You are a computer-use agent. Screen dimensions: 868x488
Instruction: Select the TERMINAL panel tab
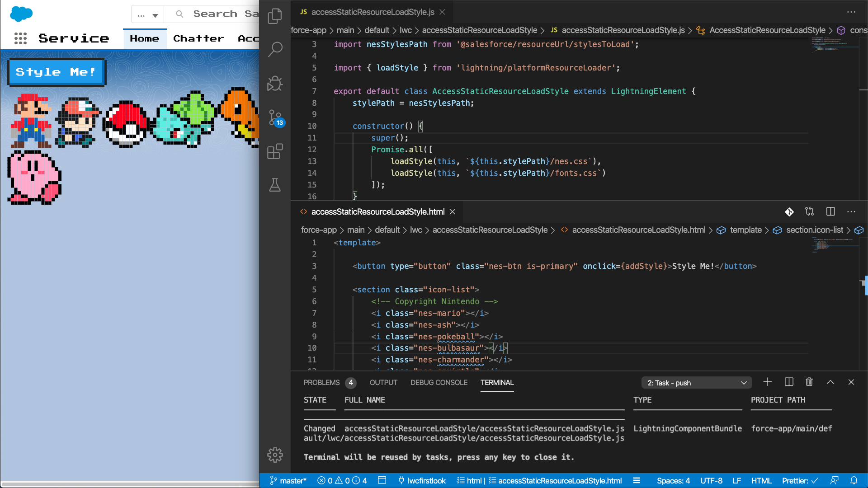coord(497,383)
